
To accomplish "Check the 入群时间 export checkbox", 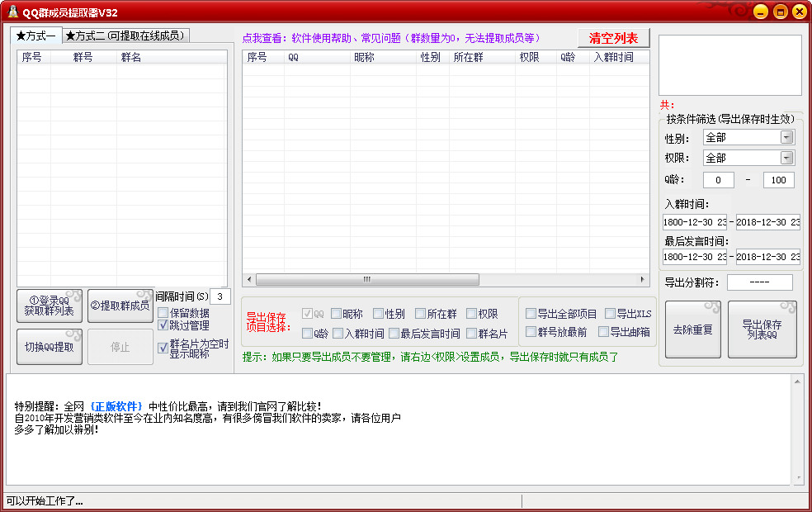I will pyautogui.click(x=338, y=334).
